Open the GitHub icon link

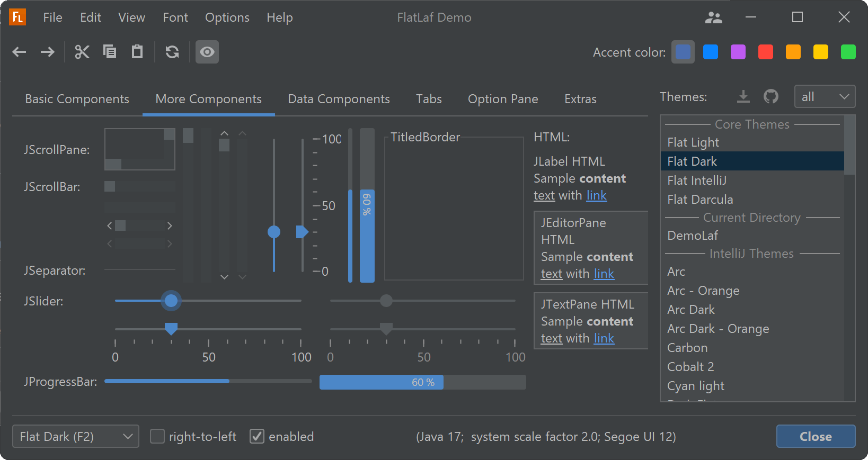771,97
